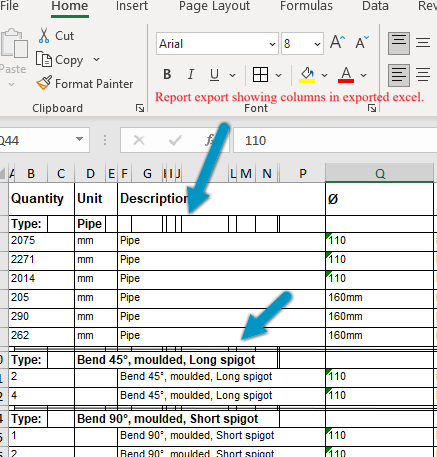
Task: Select align left icon
Action: point(399,75)
